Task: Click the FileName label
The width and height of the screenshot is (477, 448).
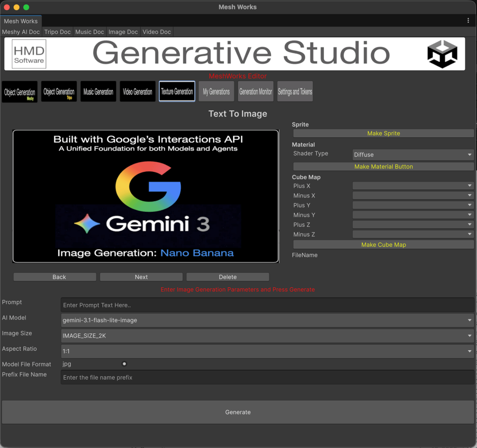Action: coord(305,255)
